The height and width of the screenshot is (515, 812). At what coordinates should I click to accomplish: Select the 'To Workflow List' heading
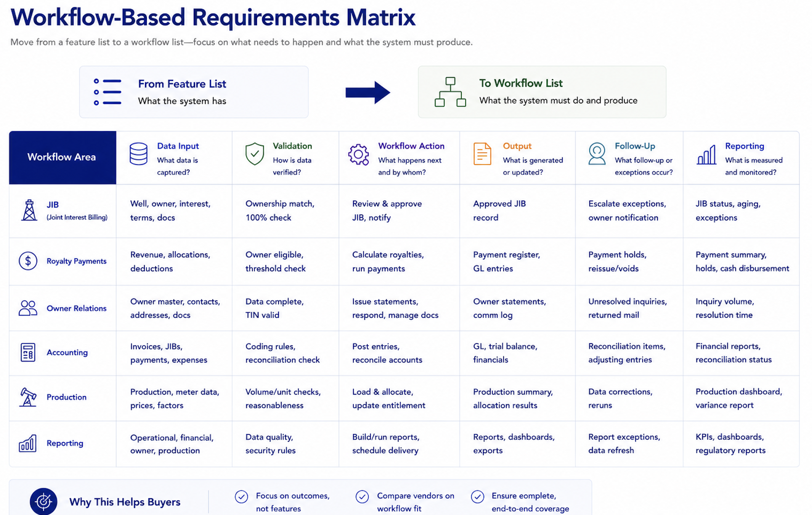point(521,83)
